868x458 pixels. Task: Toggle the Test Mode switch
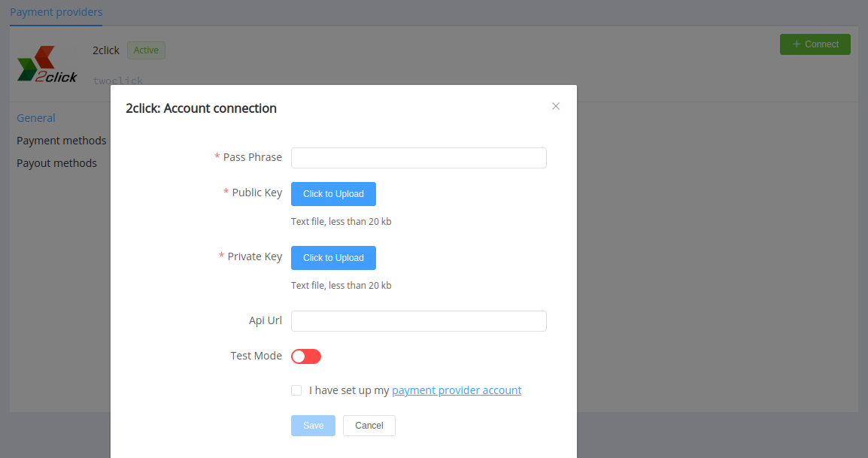click(x=306, y=356)
